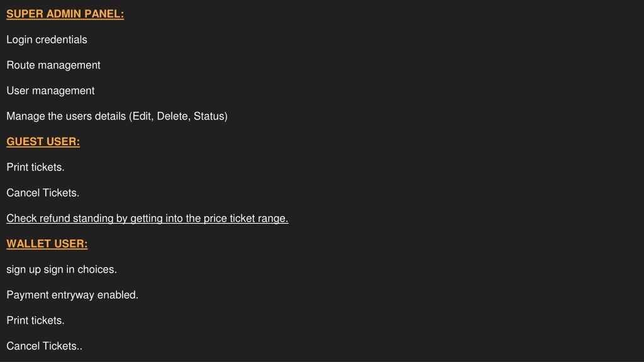The width and height of the screenshot is (644, 362).
Task: Click Print tickets under GUEST USER
Action: tap(35, 167)
